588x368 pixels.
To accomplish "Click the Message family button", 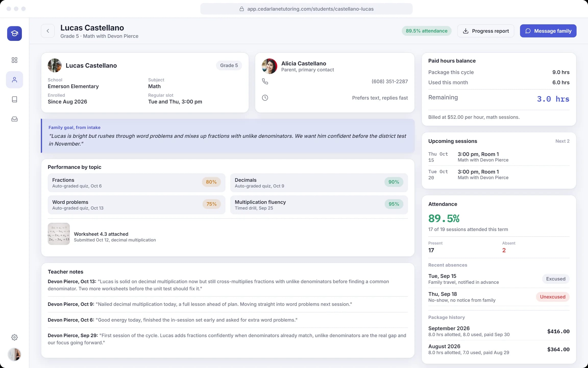I will (x=548, y=31).
